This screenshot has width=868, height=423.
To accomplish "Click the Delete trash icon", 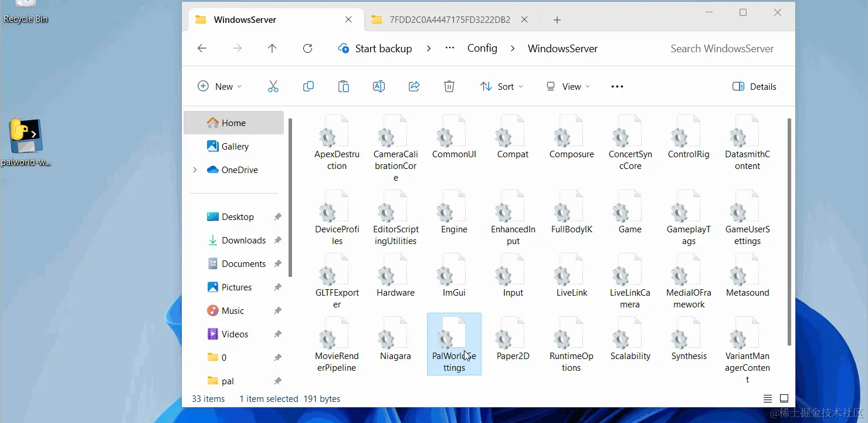I will click(x=449, y=86).
